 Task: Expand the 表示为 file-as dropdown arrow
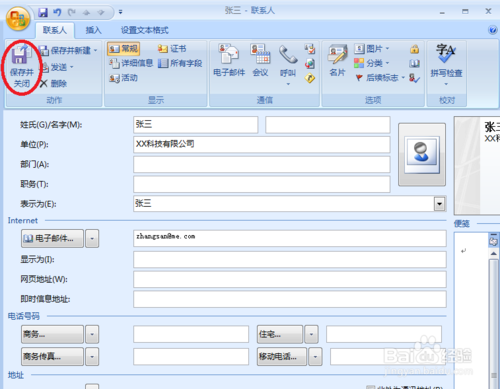(x=440, y=203)
